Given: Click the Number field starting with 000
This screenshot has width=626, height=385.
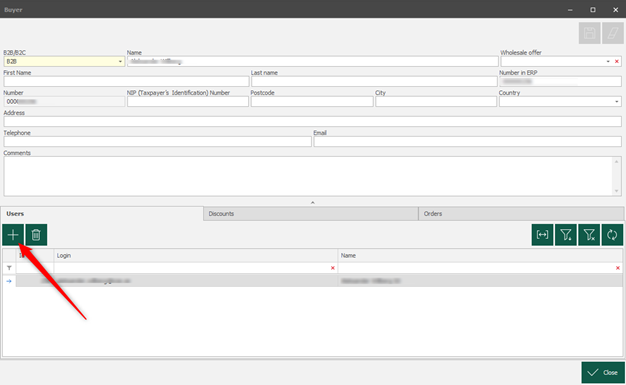Looking at the screenshot, I should [x=64, y=102].
